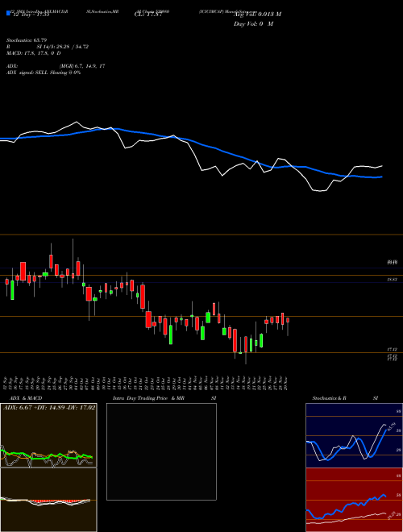The width and height of the screenshot is (403, 532).
Task: Open the red RSI chart panel
Action: point(354,500)
